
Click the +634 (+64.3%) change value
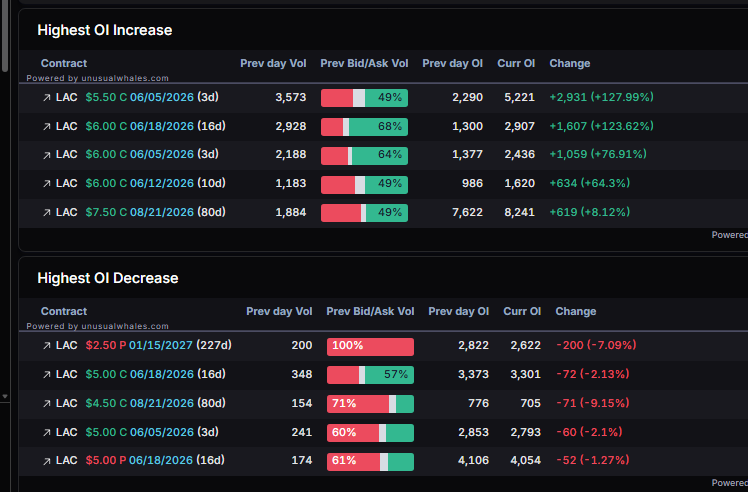point(590,183)
